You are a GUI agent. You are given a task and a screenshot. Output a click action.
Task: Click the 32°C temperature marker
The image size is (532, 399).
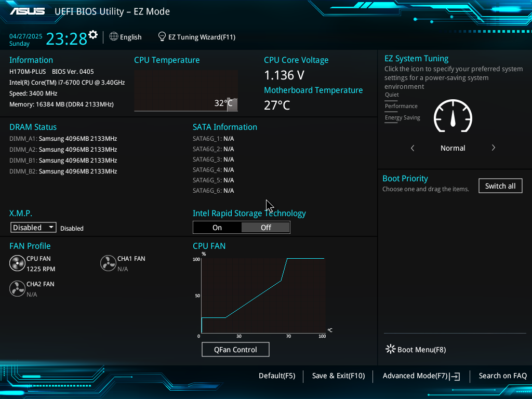(223, 103)
